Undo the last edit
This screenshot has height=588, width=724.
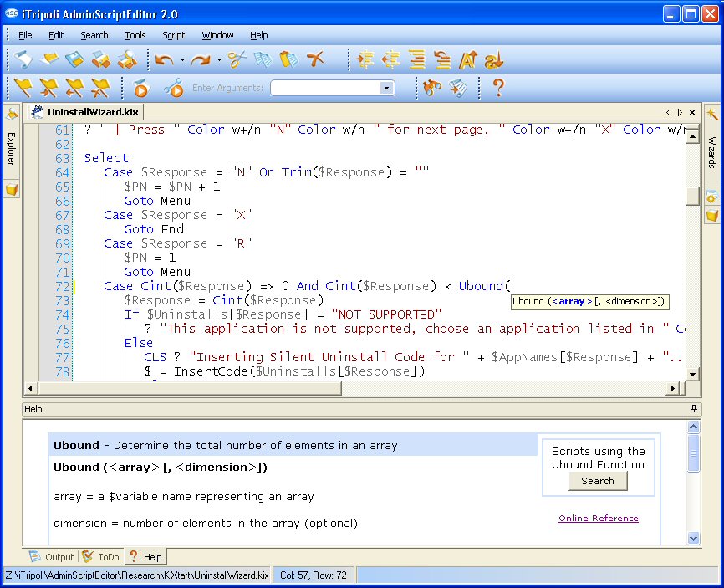click(165, 59)
